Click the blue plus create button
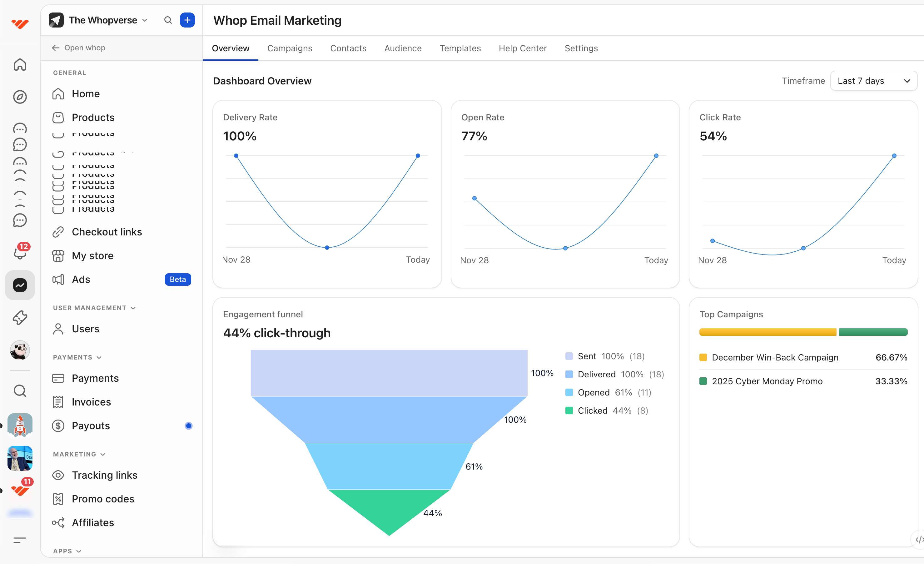The height and width of the screenshot is (564, 924). coord(187,20)
